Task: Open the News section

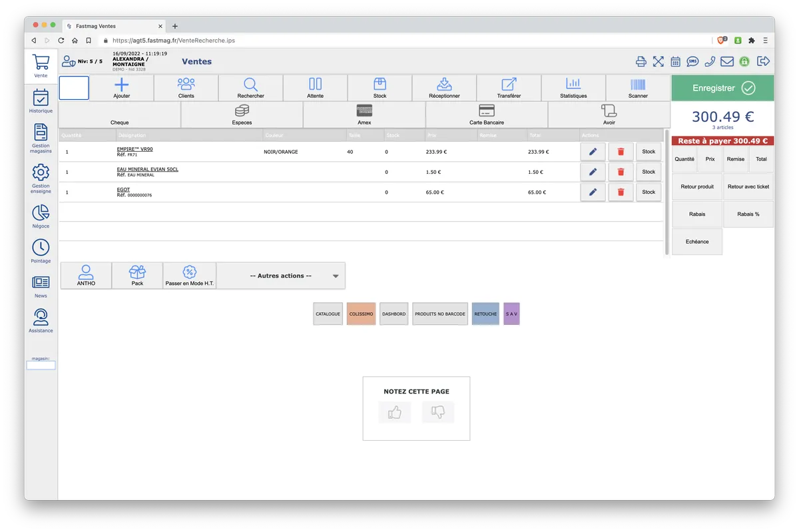Action: click(41, 286)
